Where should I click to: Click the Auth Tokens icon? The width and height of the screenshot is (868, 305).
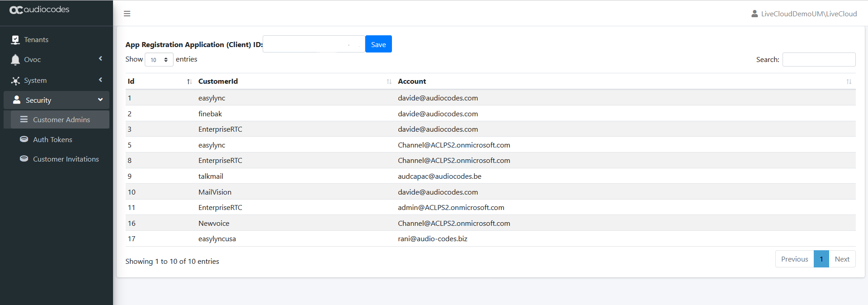(24, 139)
